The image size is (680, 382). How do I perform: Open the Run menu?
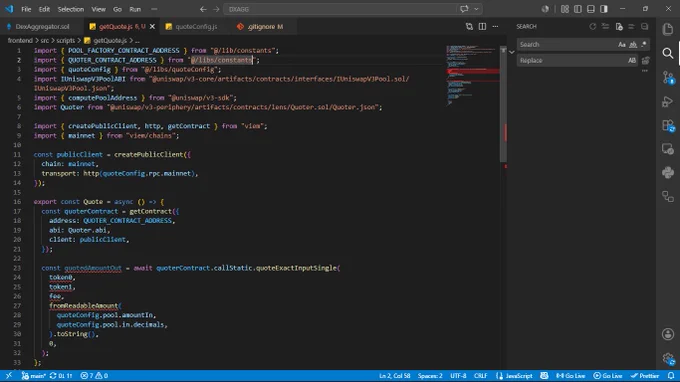tap(135, 9)
